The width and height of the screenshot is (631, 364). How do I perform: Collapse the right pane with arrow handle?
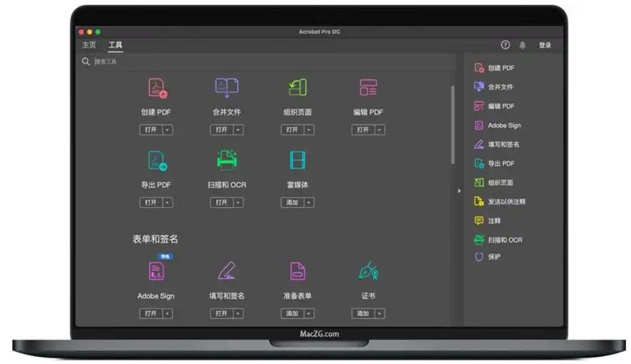click(x=459, y=191)
